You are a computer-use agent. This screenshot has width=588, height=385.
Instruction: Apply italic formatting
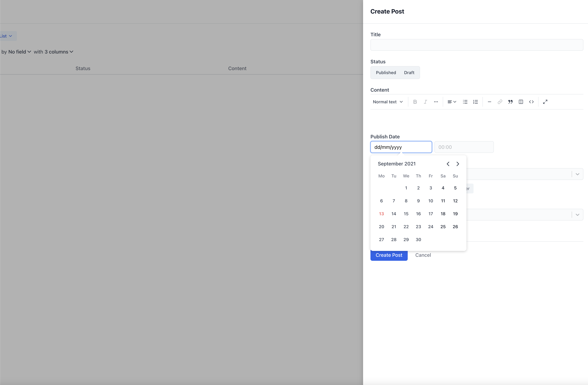pos(425,102)
